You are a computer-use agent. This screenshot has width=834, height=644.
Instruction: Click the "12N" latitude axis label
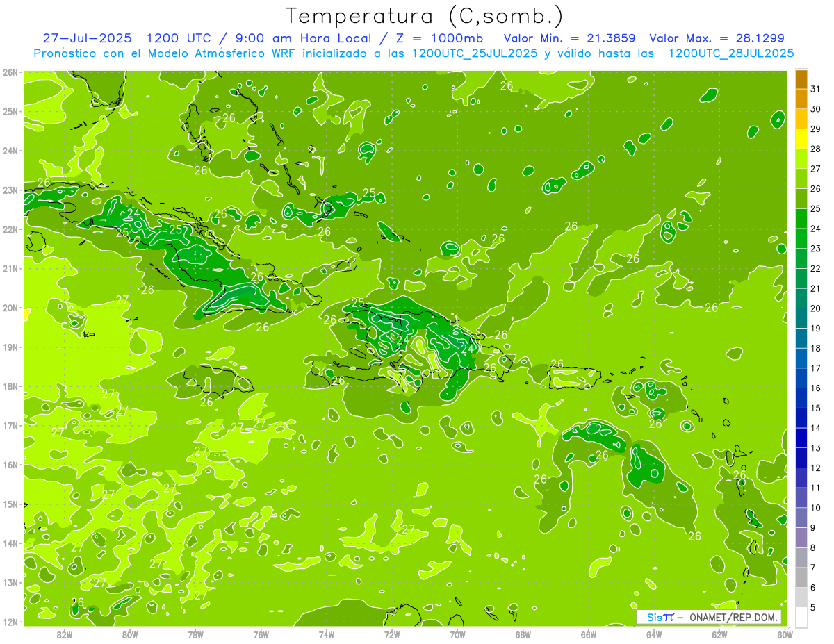point(10,622)
